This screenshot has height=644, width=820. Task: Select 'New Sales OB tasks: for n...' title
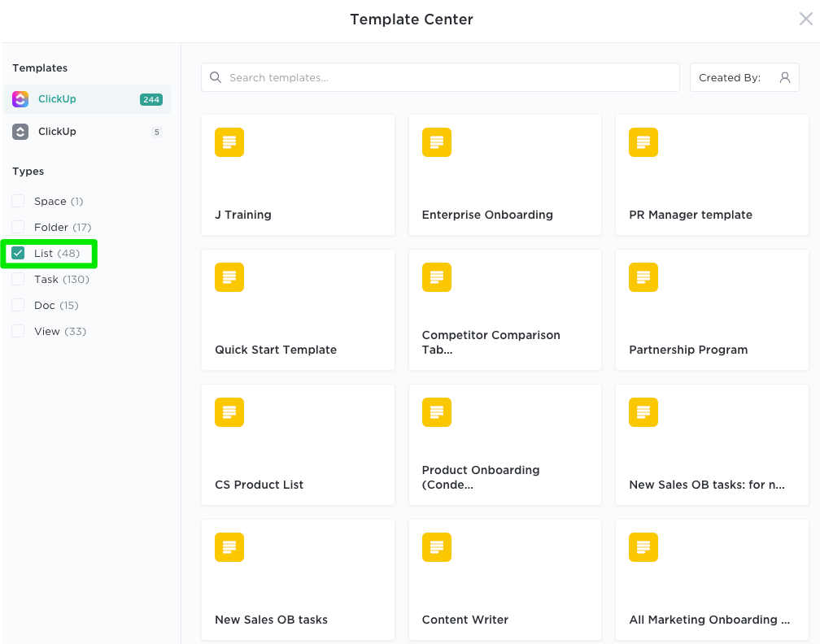[706, 485]
